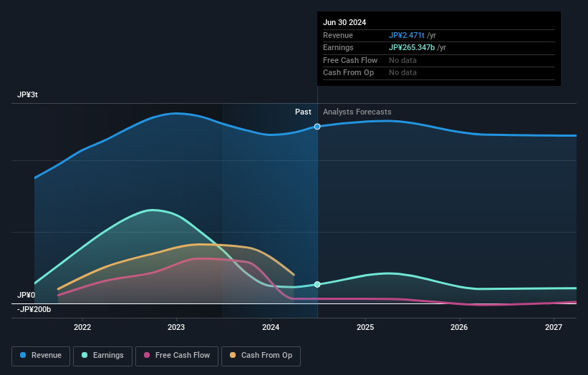The image size is (588, 375).
Task: Select the earnings data point marker on teal line
Action: tap(317, 284)
